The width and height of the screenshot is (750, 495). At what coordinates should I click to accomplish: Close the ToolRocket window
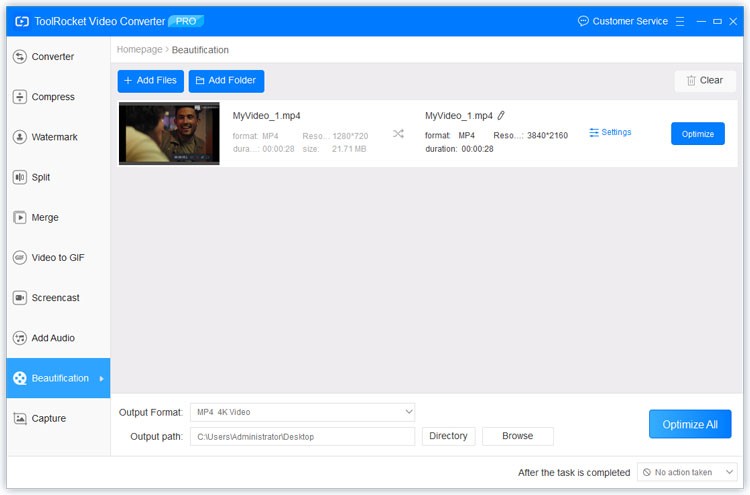[x=733, y=22]
